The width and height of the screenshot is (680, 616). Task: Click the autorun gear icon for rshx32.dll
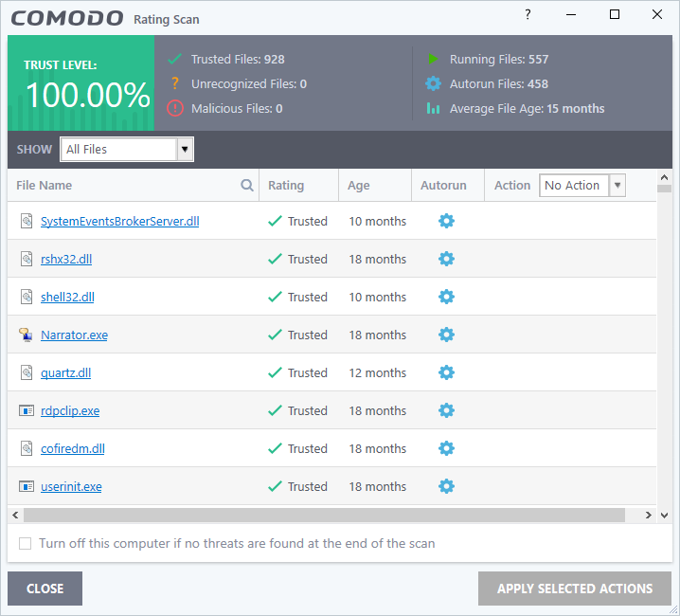446,259
